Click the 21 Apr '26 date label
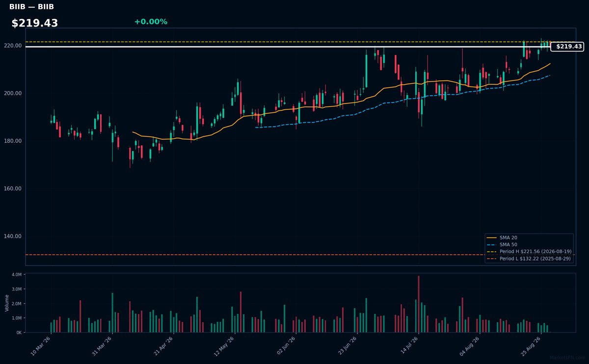This screenshot has width=589, height=364. 163,346
